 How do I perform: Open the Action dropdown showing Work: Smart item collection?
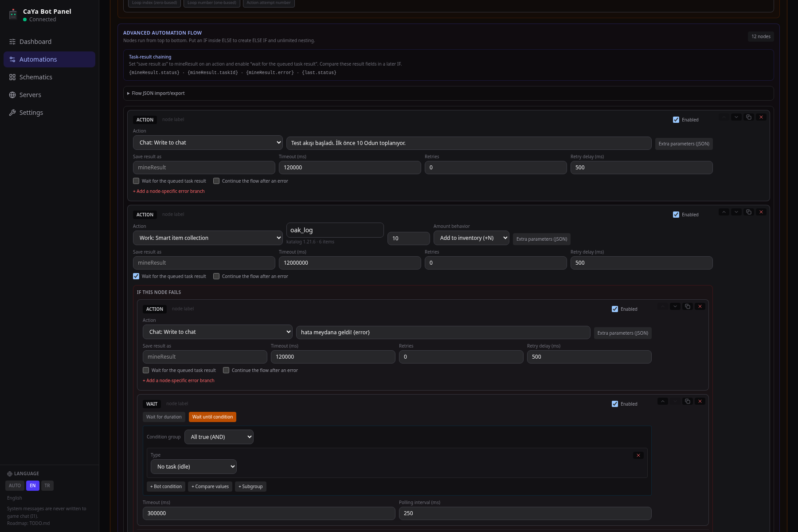(x=208, y=238)
